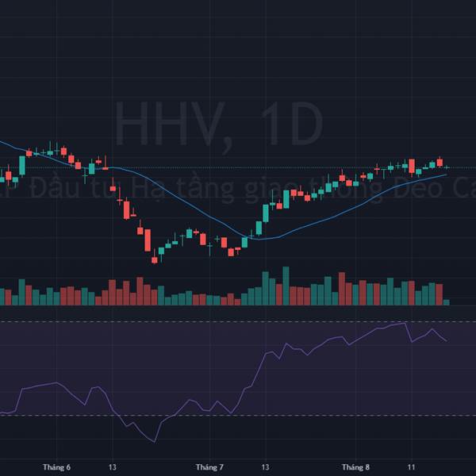Click the "11" date label on the time axis
The width and height of the screenshot is (476, 476).
click(411, 467)
